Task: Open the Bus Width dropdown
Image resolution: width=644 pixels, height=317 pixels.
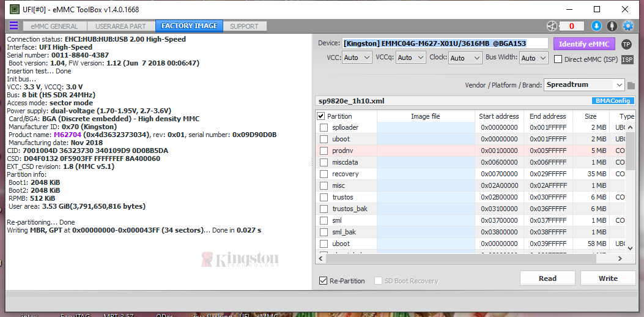Action: (534, 58)
